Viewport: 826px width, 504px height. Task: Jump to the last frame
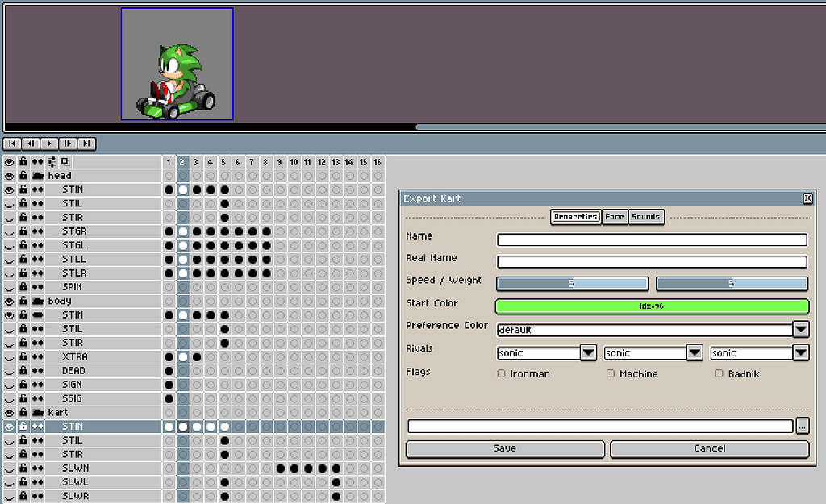point(86,144)
